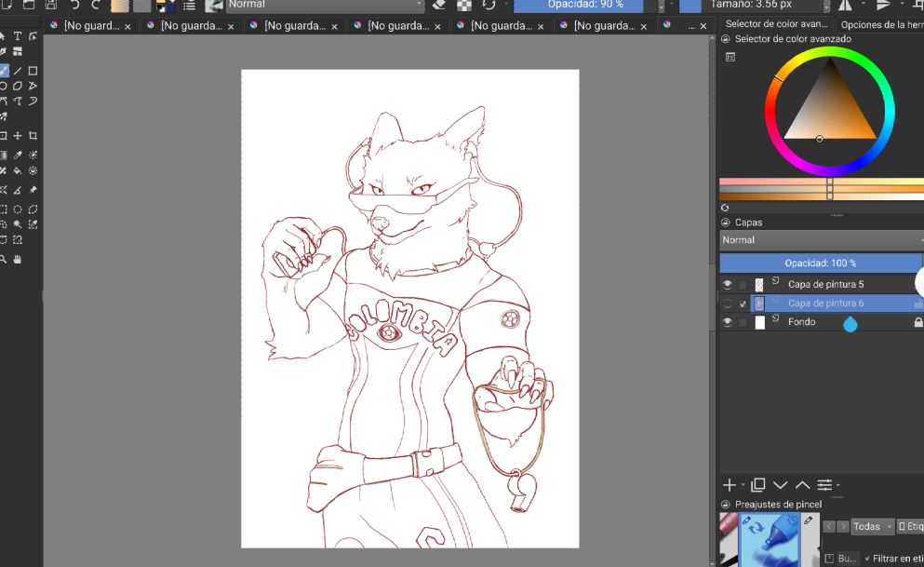924x567 pixels.
Task: Move layer up with up-chevron button
Action: pyautogui.click(x=802, y=485)
